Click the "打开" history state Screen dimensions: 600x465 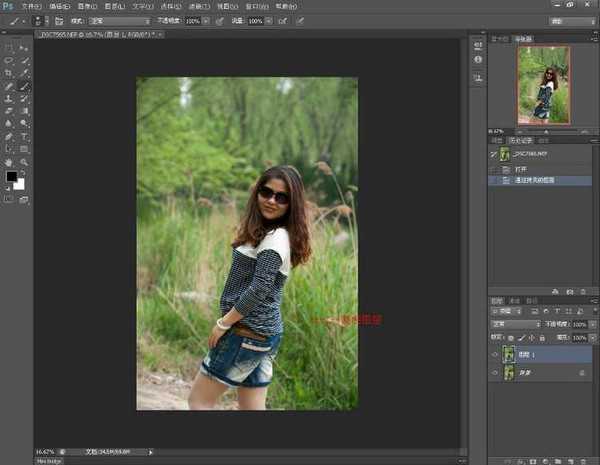click(520, 170)
